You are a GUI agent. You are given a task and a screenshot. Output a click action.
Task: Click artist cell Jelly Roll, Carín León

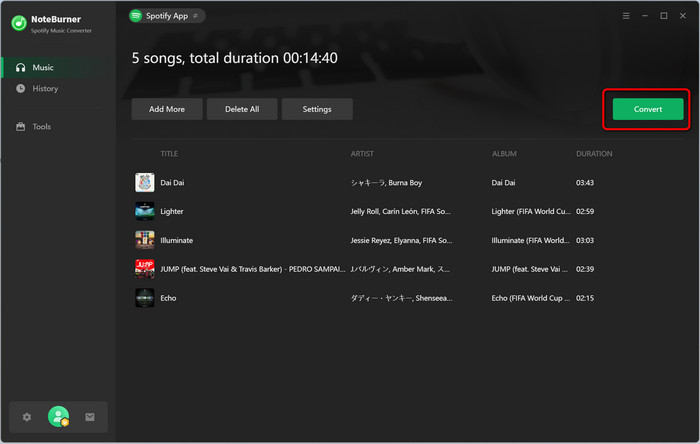pyautogui.click(x=400, y=212)
